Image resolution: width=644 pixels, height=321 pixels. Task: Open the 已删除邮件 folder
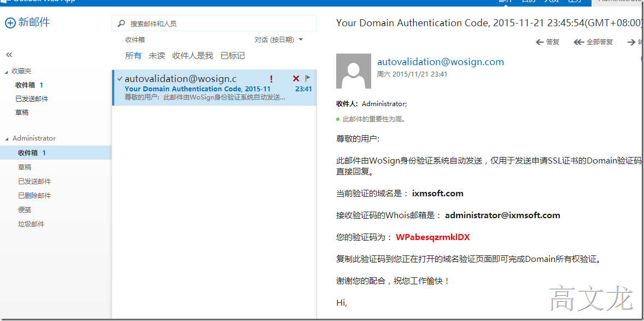point(34,196)
